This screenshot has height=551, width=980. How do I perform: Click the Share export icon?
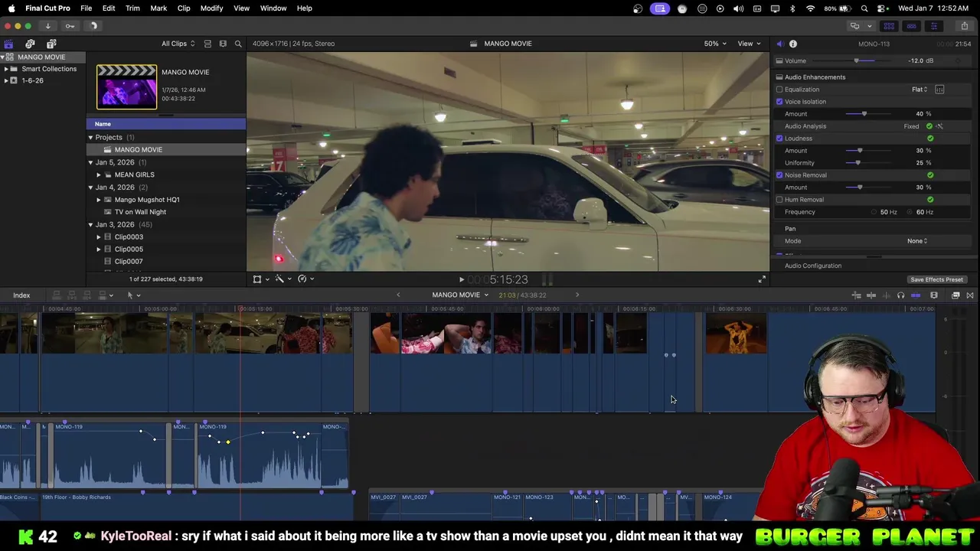[x=964, y=26]
